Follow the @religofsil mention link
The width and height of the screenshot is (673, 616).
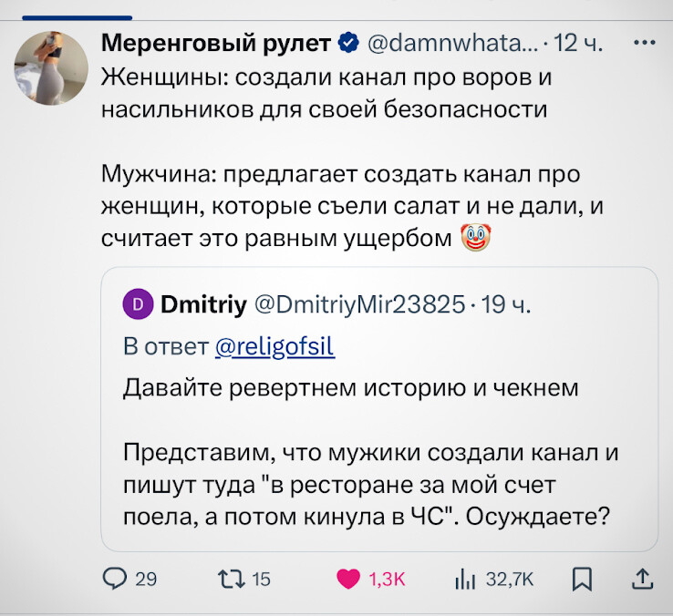click(x=280, y=347)
